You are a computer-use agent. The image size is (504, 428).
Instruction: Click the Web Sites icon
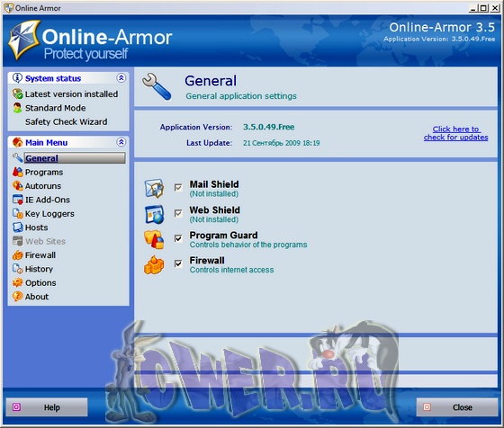point(17,241)
